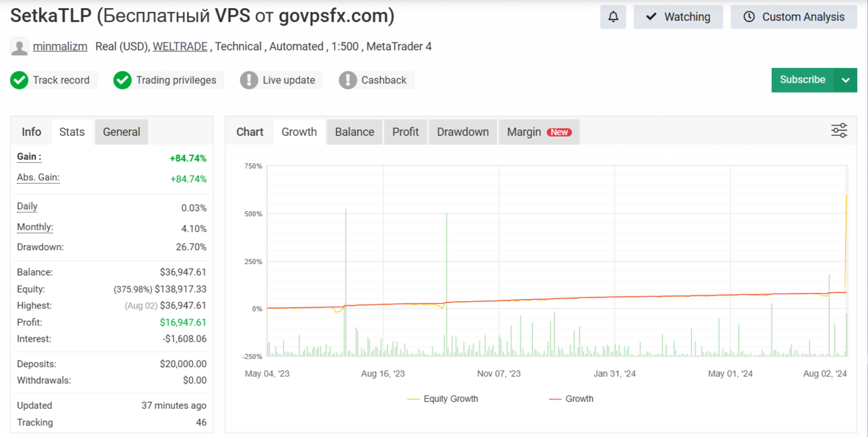The width and height of the screenshot is (868, 437).
Task: Click the Monthly label
Action: [x=35, y=227]
